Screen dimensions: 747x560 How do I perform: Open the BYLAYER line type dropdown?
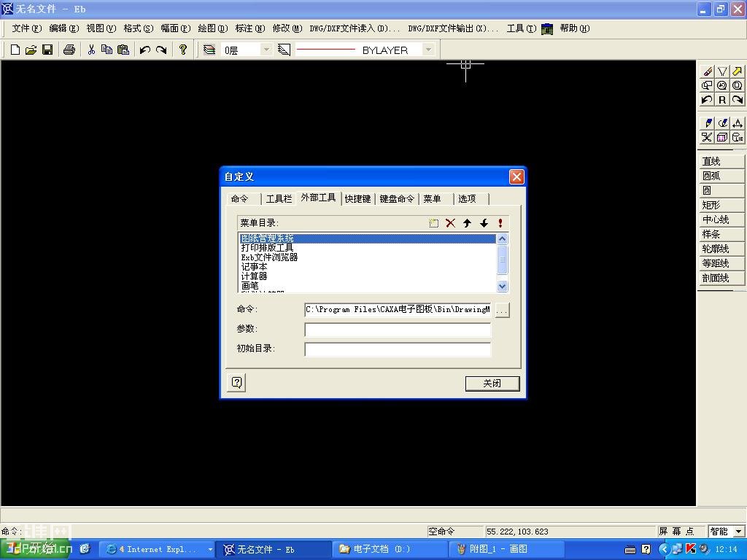point(428,50)
